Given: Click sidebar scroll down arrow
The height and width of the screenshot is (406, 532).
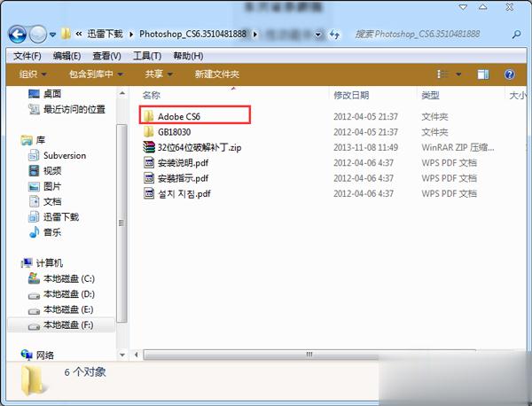Looking at the screenshot, I should click(122, 355).
